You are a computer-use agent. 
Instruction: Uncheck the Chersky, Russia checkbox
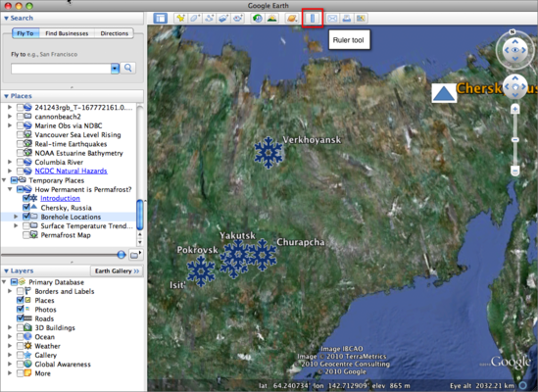click(x=26, y=208)
